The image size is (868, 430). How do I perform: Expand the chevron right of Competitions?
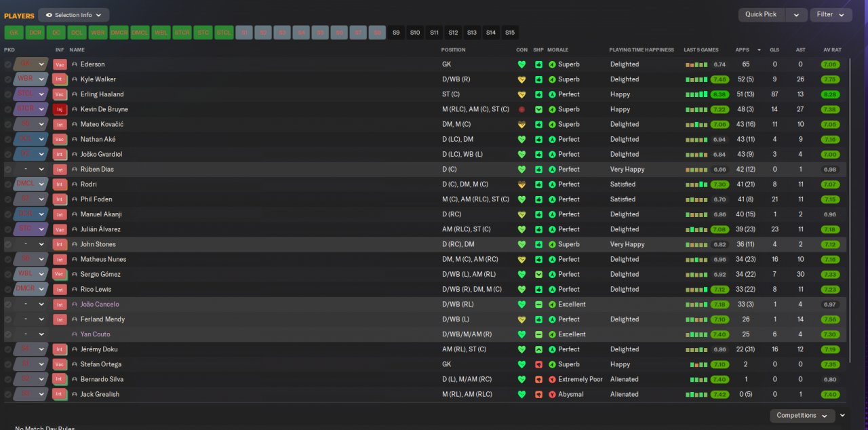tap(842, 416)
